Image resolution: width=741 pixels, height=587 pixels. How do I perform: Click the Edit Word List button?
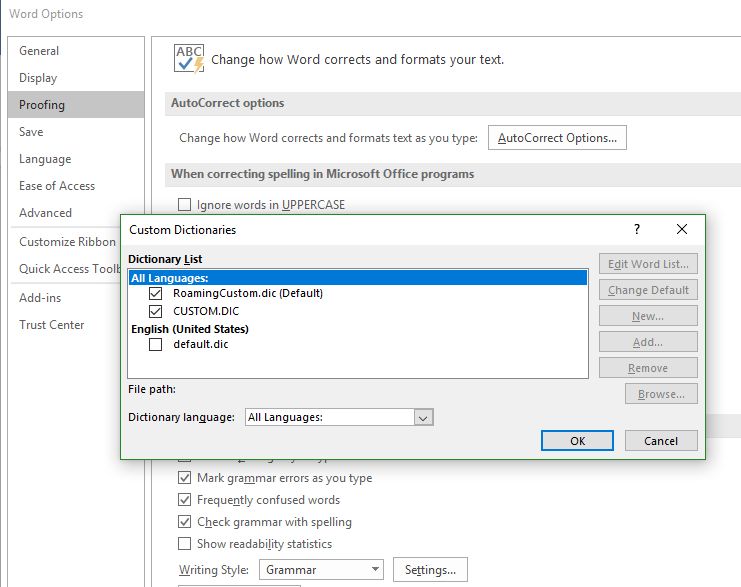648,264
